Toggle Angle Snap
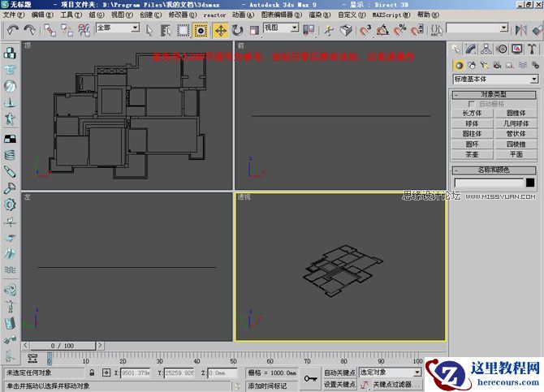 382,31
